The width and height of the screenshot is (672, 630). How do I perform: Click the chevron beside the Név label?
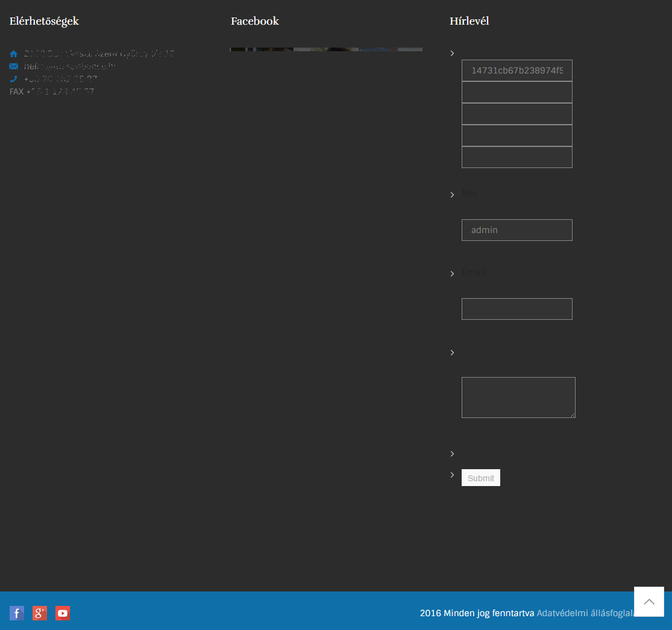click(452, 195)
